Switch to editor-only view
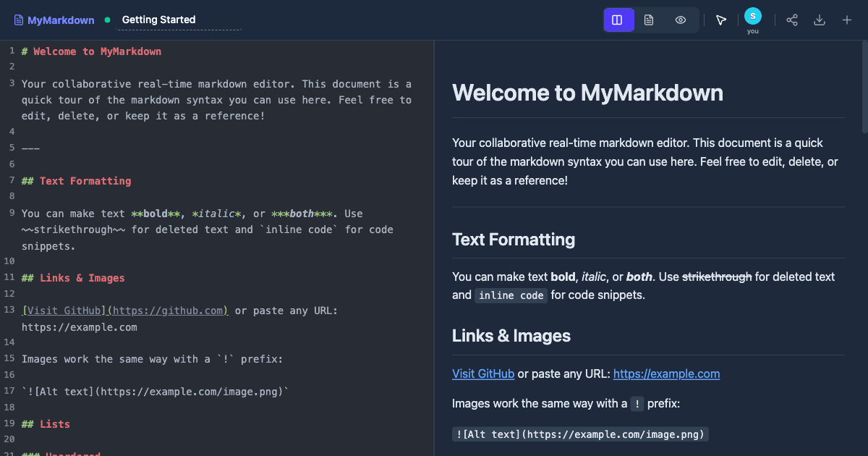This screenshot has width=868, height=456. click(649, 20)
